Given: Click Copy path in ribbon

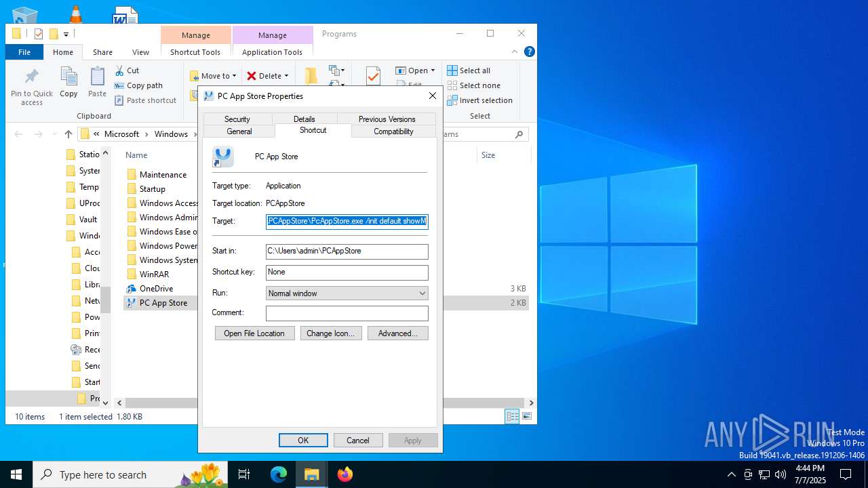Looking at the screenshot, I should (138, 85).
